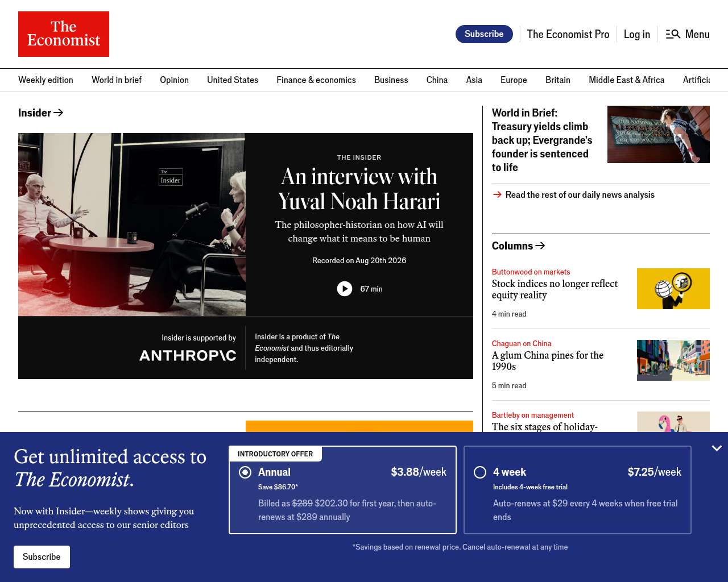The height and width of the screenshot is (582, 728).
Task: Click "4 min read" under Buttonwood article
Action: [x=509, y=314]
